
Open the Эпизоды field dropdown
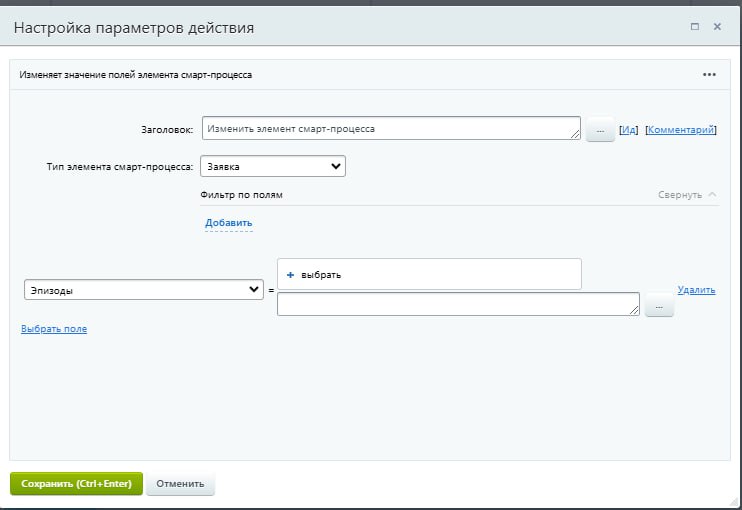(142, 290)
